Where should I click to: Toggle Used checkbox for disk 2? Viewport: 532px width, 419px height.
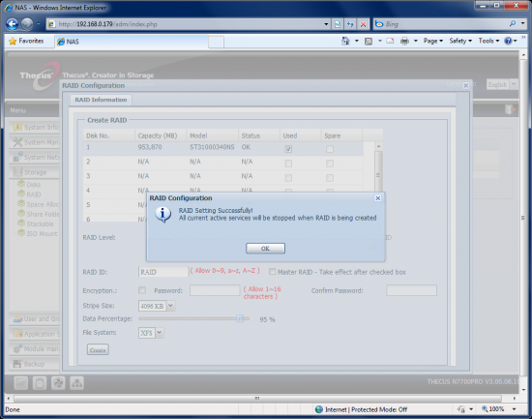click(288, 164)
